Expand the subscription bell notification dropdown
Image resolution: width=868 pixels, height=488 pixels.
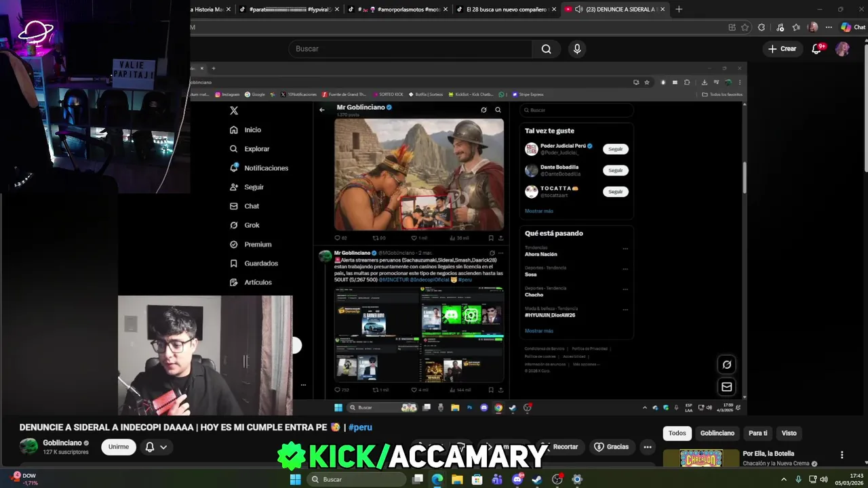coord(156,447)
